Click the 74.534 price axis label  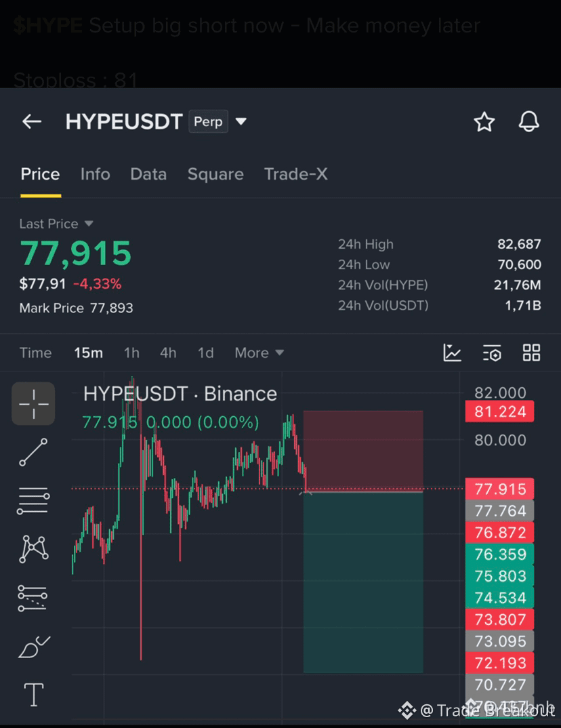click(x=500, y=598)
